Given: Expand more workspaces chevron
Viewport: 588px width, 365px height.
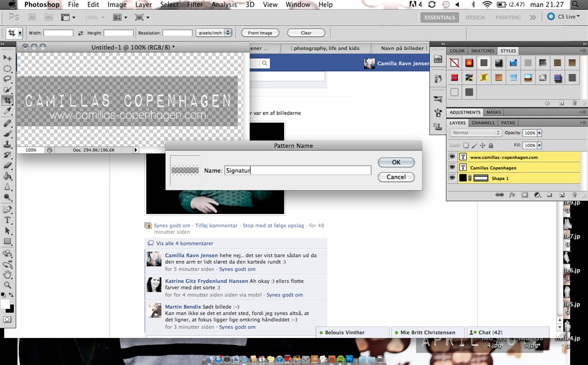Looking at the screenshot, I should pyautogui.click(x=533, y=17).
